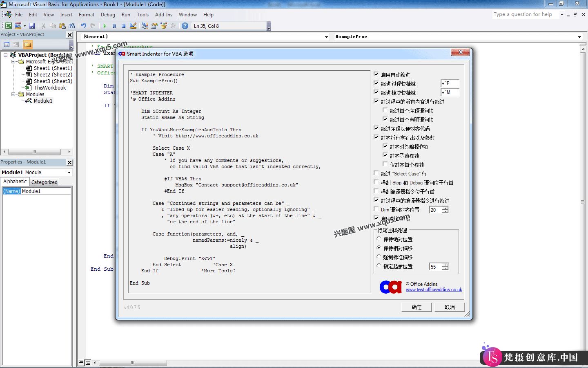Select the 强制标准偏移 radio button
This screenshot has height=368, width=588.
point(379,257)
